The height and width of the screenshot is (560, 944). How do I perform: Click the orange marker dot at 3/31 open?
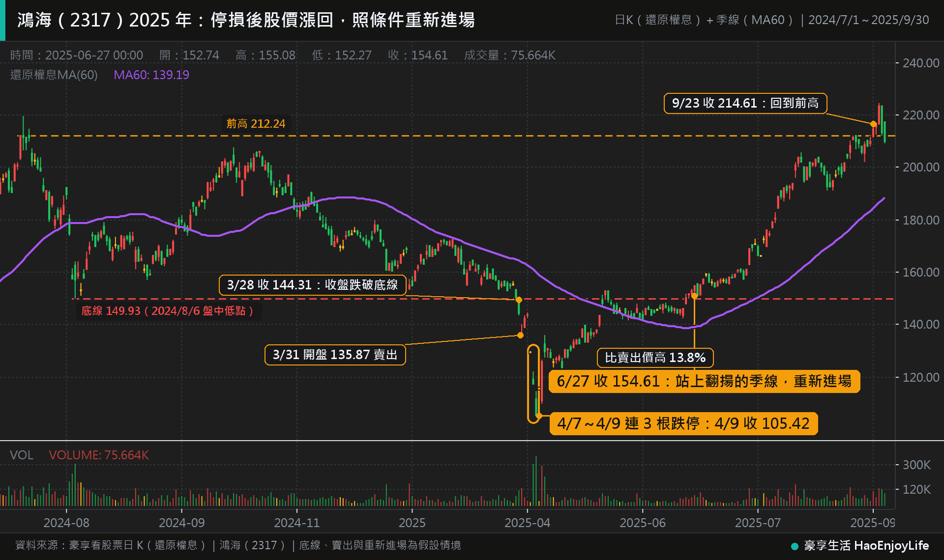coord(520,335)
